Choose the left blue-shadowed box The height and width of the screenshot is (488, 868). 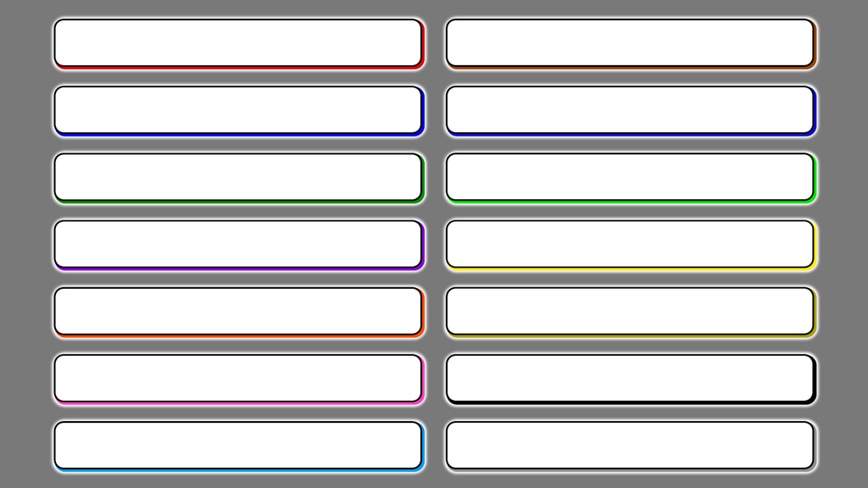[x=238, y=110]
